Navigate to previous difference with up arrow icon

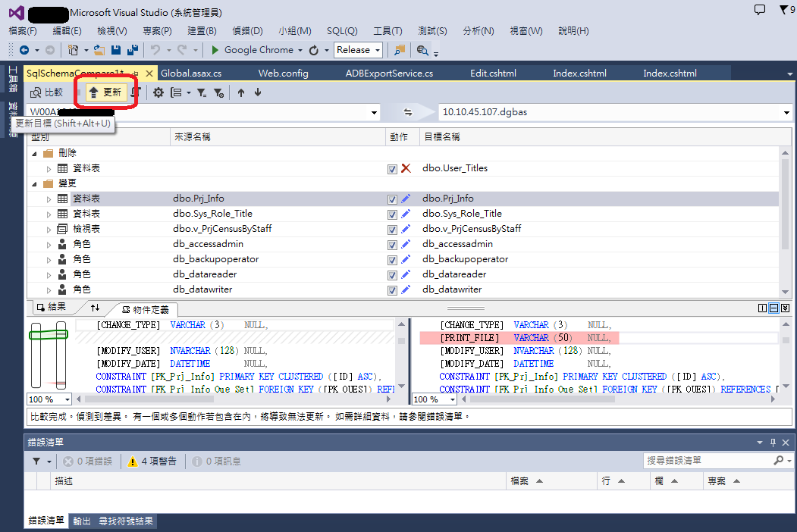[241, 92]
